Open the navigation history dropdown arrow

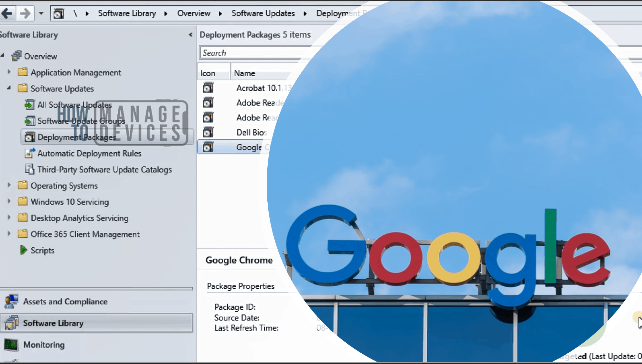click(x=41, y=14)
